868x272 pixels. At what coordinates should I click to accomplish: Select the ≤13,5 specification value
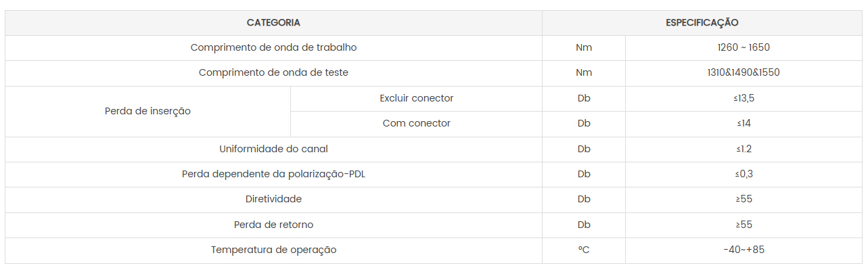[744, 99]
